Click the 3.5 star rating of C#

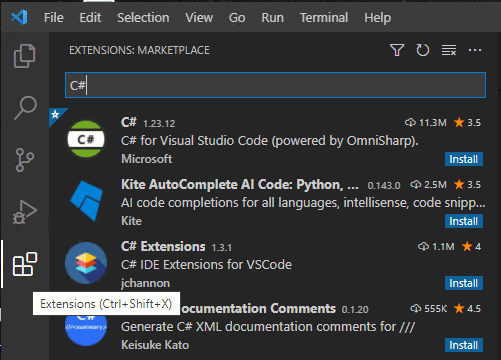tap(467, 123)
